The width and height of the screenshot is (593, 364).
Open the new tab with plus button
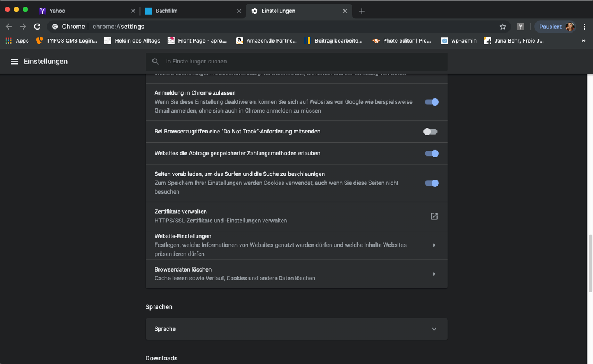tap(362, 11)
